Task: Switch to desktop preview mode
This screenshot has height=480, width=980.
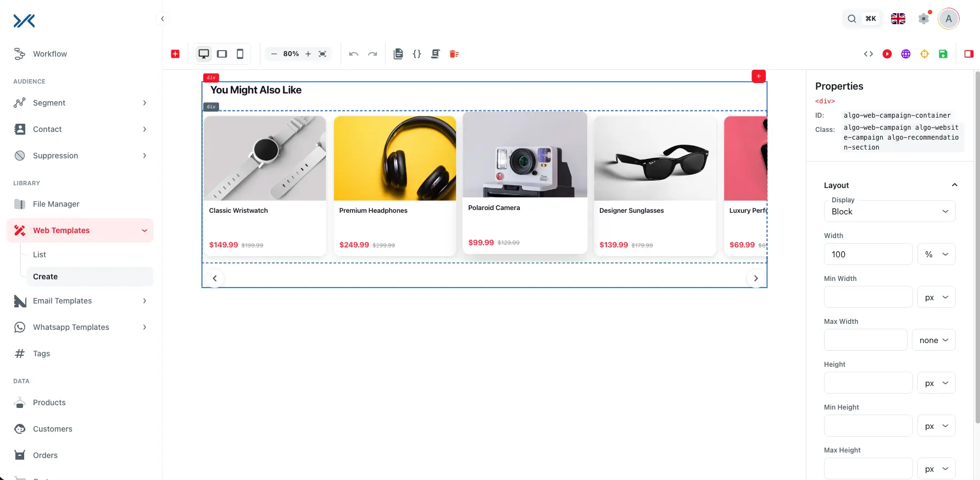Action: click(204, 54)
